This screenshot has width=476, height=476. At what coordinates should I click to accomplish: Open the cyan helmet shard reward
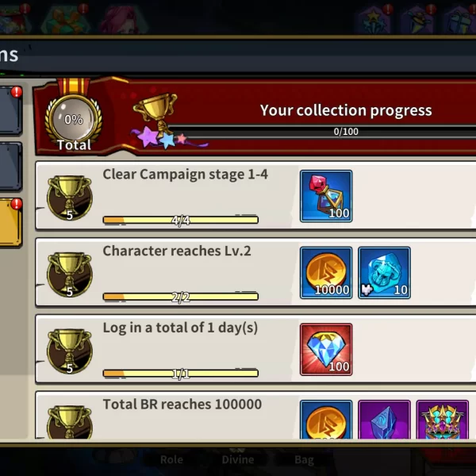click(384, 273)
